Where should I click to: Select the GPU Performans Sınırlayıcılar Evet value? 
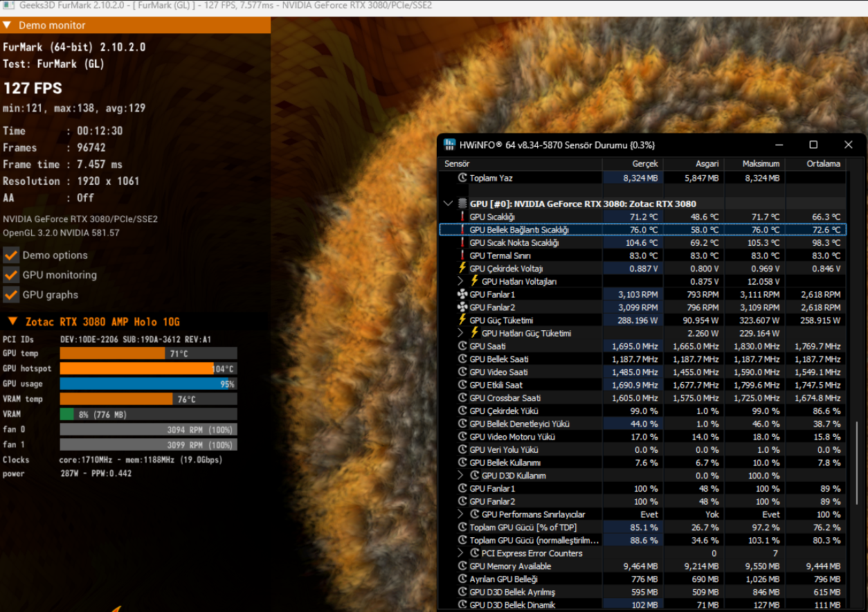tap(649, 514)
